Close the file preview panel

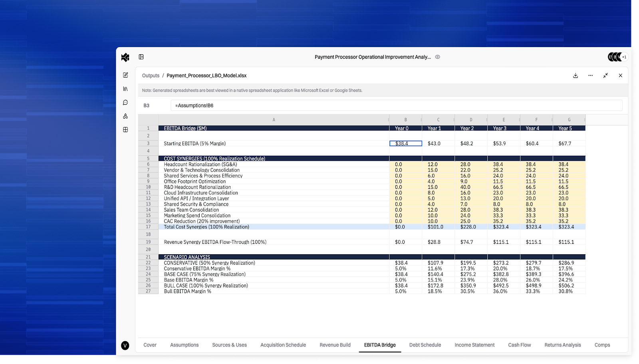(620, 75)
